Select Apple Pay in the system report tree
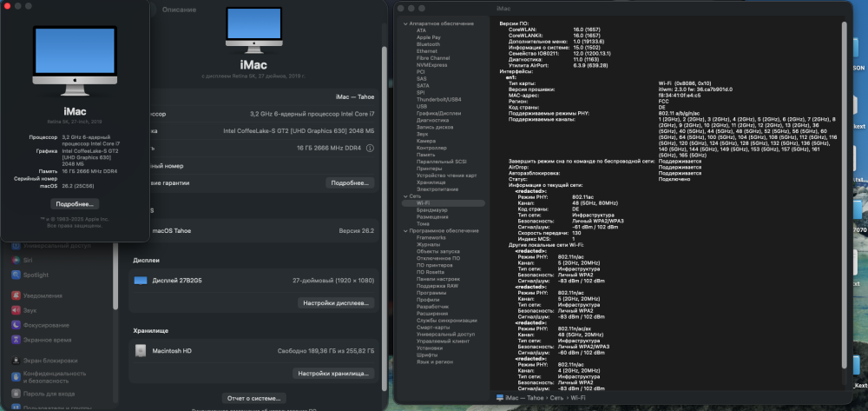This screenshot has width=868, height=411. [x=429, y=37]
